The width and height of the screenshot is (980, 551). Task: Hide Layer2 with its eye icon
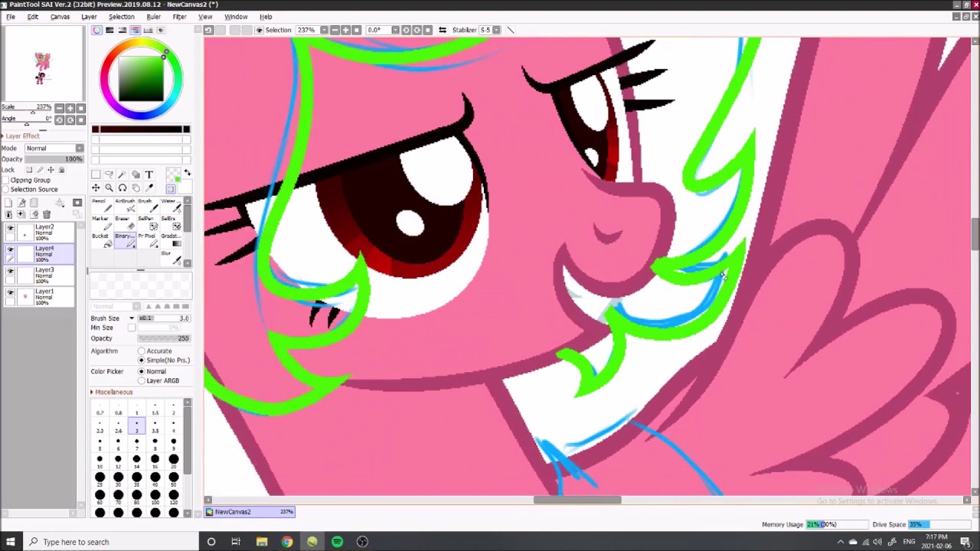(10, 228)
